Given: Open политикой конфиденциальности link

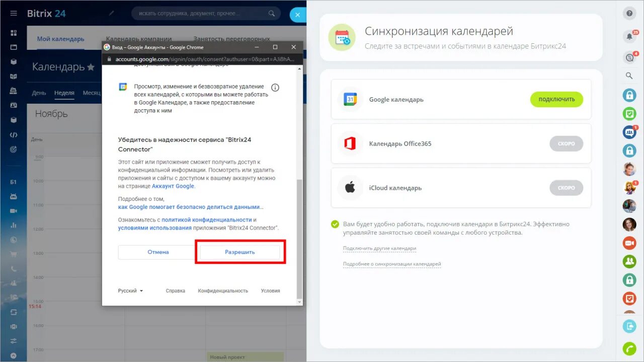Looking at the screenshot, I should tap(207, 220).
